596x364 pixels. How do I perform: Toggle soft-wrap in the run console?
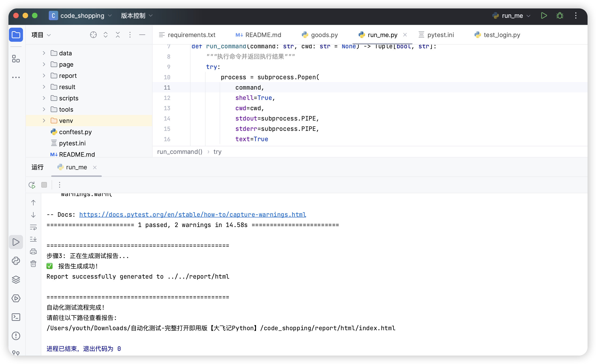coord(33,227)
